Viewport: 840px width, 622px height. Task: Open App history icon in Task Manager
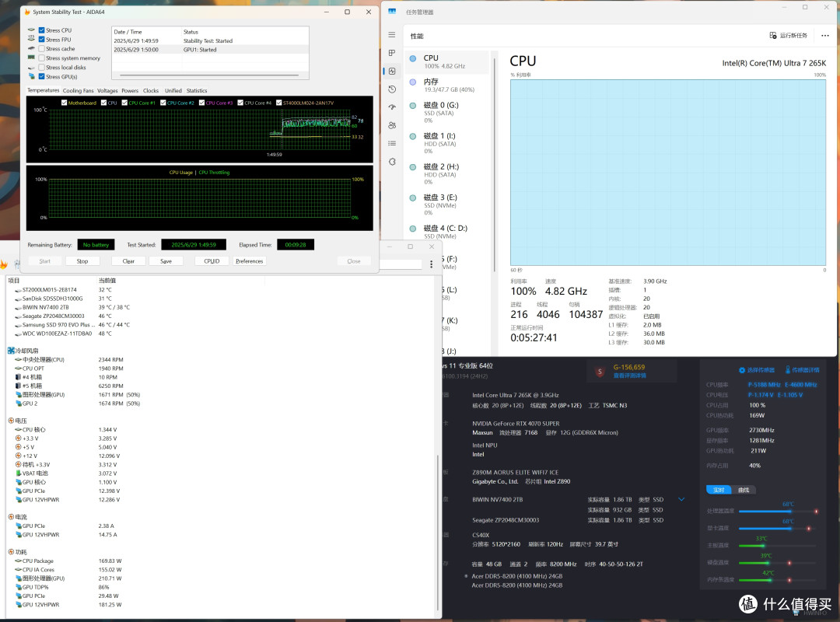coord(391,89)
